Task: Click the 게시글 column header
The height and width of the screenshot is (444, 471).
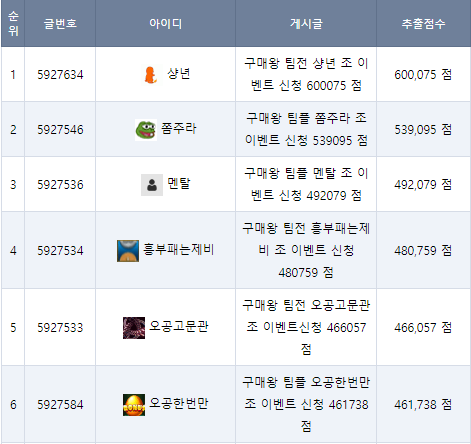Action: point(306,24)
